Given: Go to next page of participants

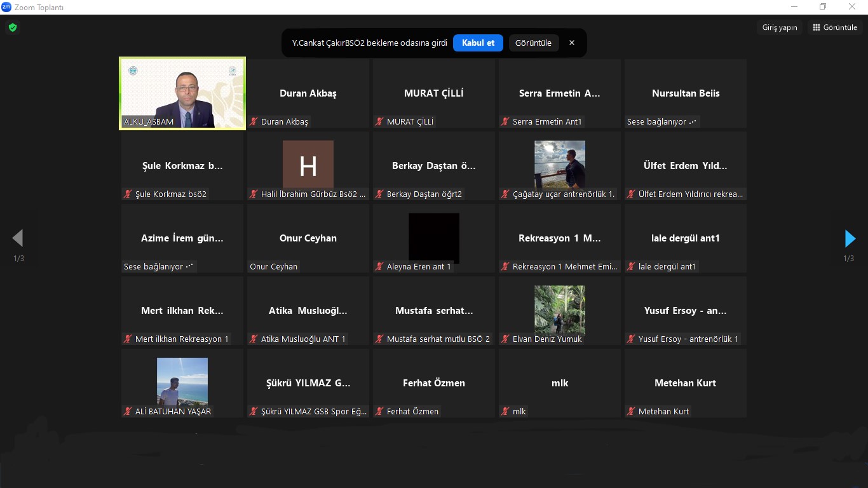Looking at the screenshot, I should coord(850,238).
